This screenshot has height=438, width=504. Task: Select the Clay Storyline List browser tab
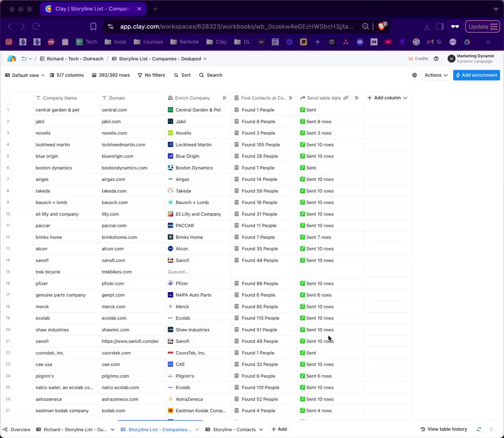tap(94, 9)
